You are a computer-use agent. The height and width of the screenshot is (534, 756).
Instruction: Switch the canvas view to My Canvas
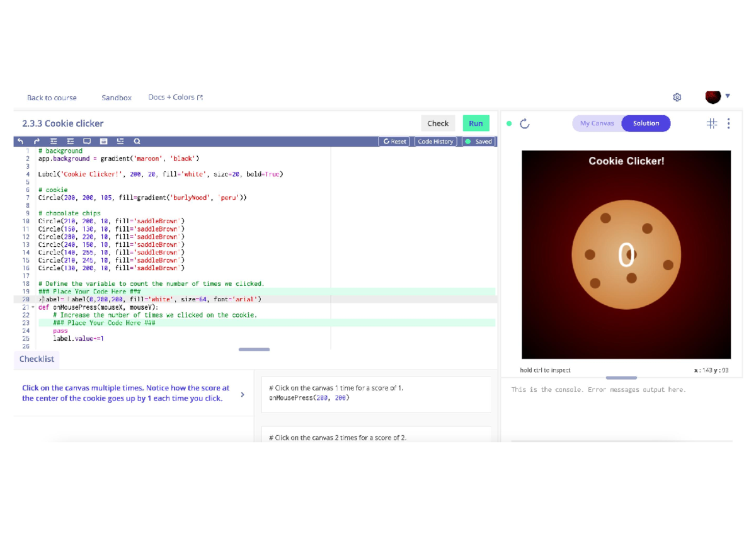click(x=597, y=123)
